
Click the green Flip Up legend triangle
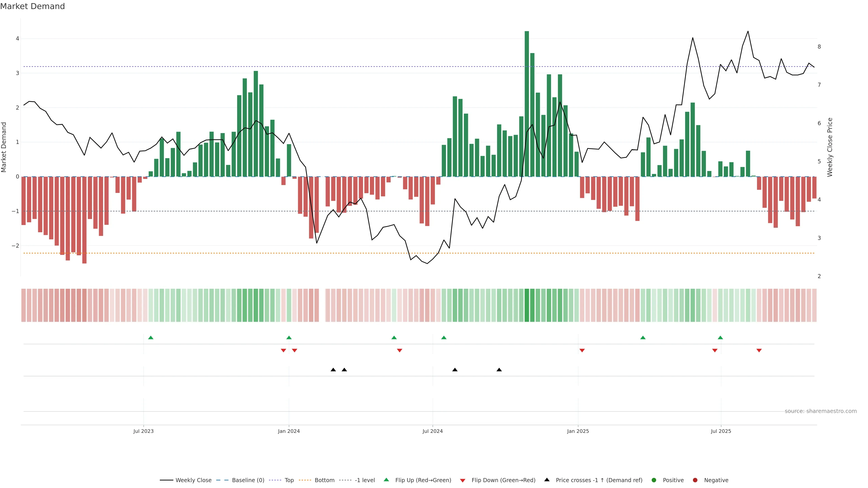pos(387,480)
